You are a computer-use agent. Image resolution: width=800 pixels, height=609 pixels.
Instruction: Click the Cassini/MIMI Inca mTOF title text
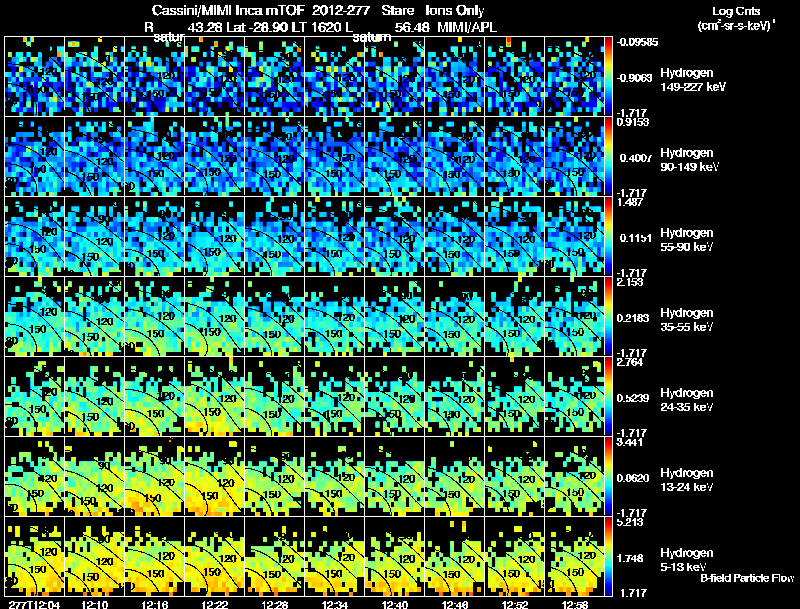229,10
